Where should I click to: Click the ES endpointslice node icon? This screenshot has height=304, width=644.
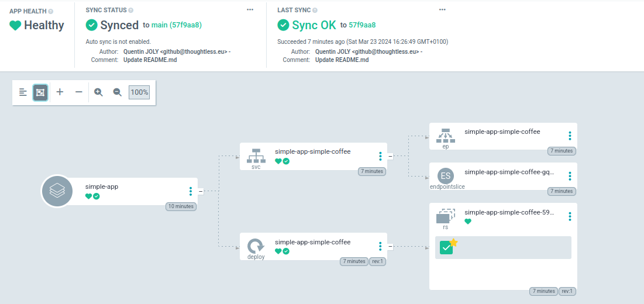(446, 175)
